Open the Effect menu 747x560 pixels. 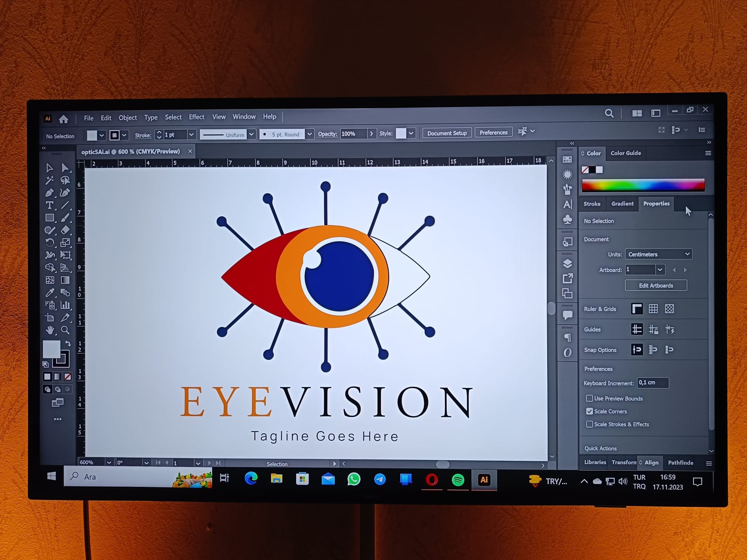[196, 117]
